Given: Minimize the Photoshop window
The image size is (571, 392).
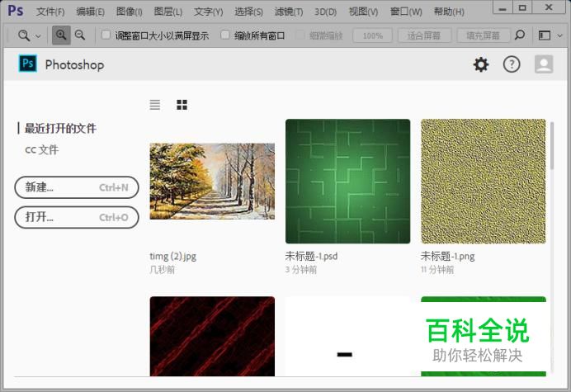Looking at the screenshot, I should (503, 7).
